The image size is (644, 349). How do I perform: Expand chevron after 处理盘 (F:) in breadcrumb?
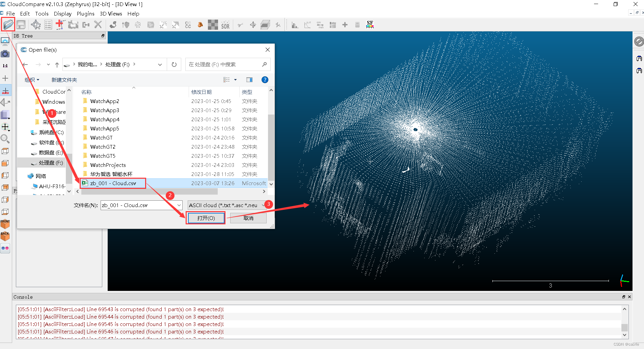[134, 64]
